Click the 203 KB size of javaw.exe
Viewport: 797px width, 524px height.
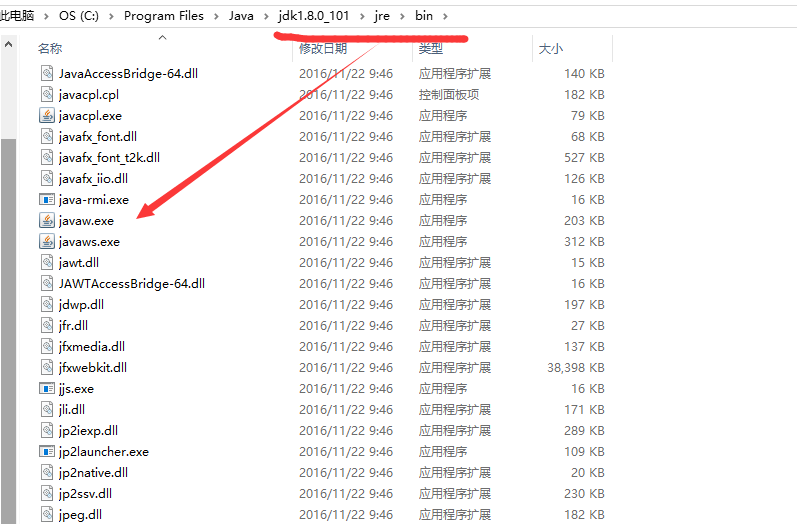584,221
